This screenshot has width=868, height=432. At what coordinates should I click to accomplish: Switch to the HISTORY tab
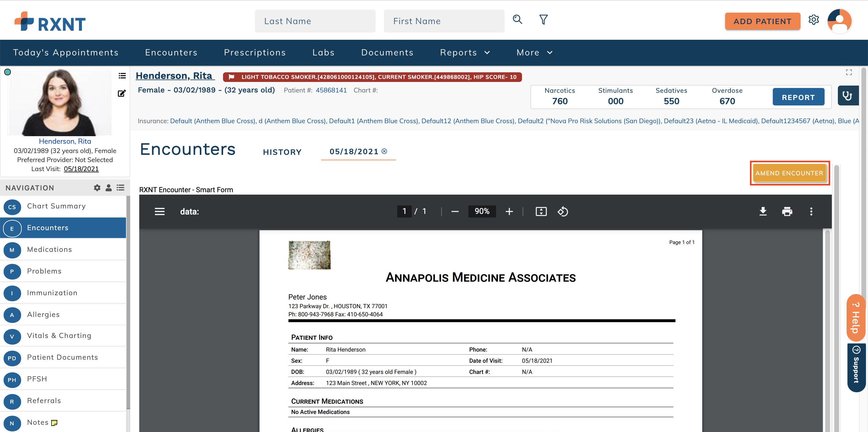pos(282,152)
